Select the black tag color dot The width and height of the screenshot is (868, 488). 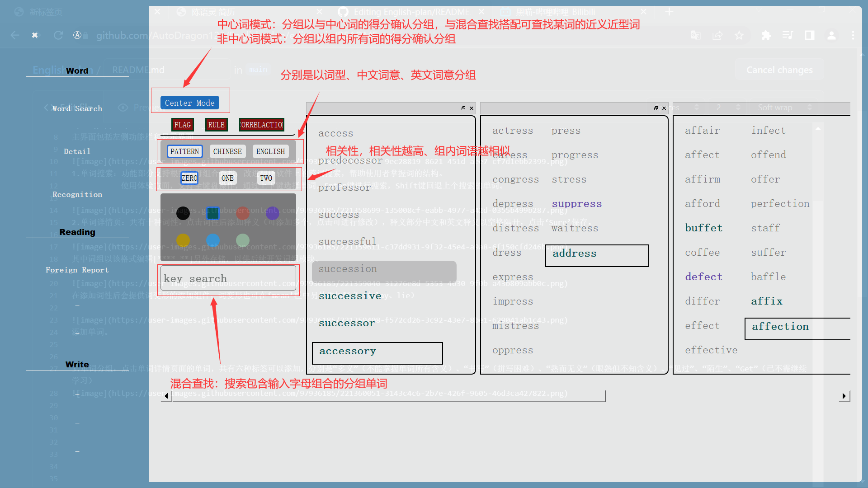(183, 213)
